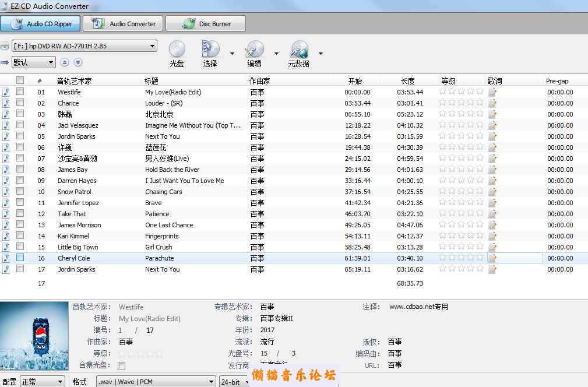The image size is (588, 387).
Task: Check the box for track 15 Little Big Town
Action: [20, 247]
